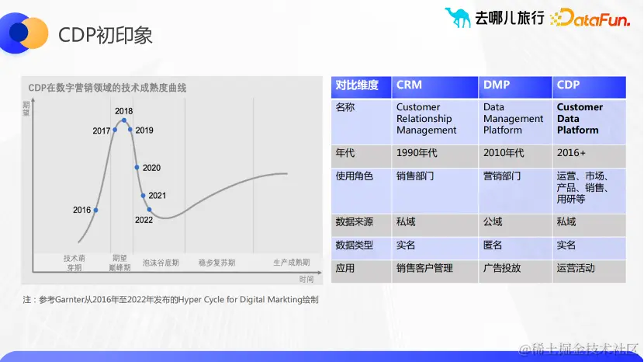644x362 pixels.
Task: Click the "稳步复苏期" phase label
Action: click(x=216, y=263)
